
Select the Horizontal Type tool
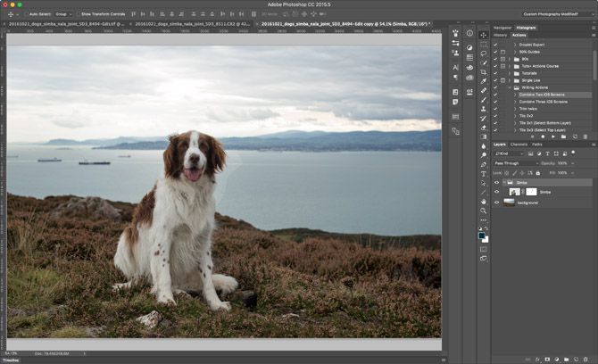484,174
